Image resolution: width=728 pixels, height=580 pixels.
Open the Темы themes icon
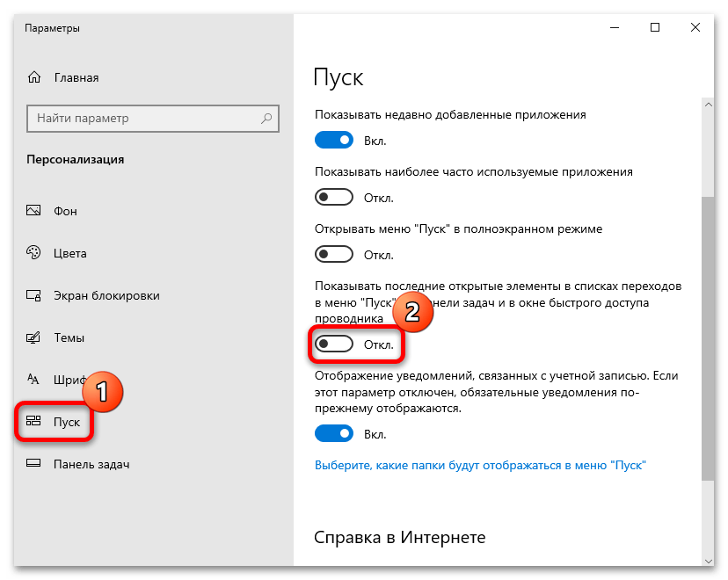(34, 337)
